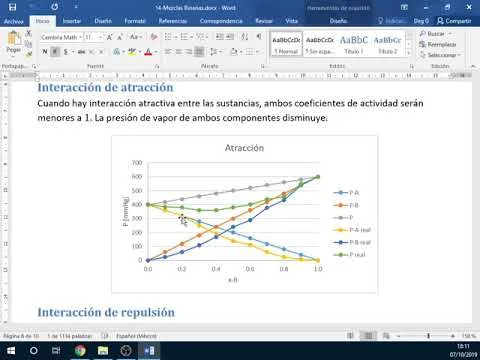The height and width of the screenshot is (360, 480).
Task: Open Task View in the taskbar
Action: [x=56, y=351]
